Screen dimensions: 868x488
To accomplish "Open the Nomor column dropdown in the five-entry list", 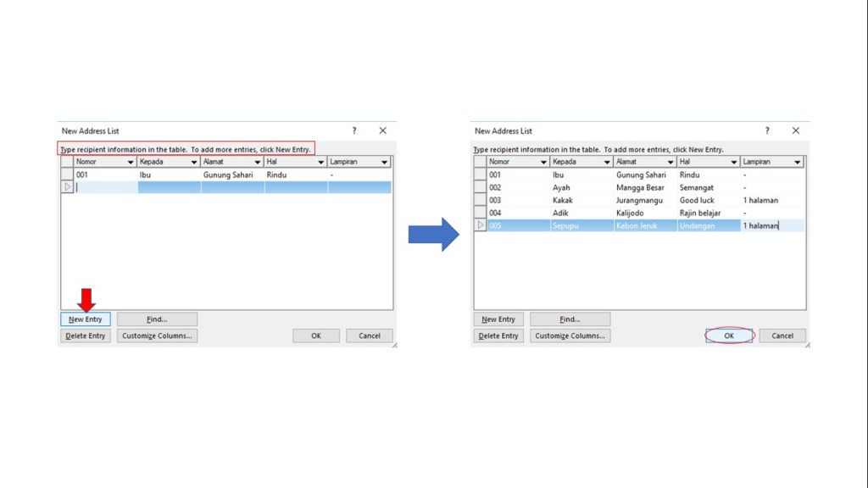I will click(x=543, y=162).
